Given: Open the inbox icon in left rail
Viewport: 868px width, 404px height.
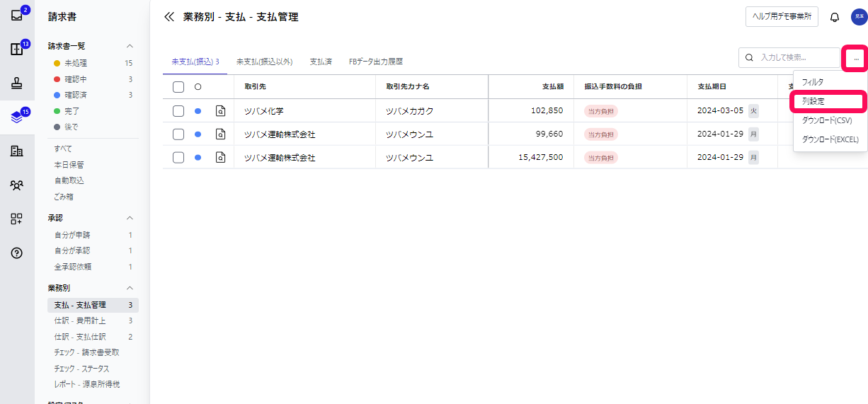Looking at the screenshot, I should click(x=17, y=16).
